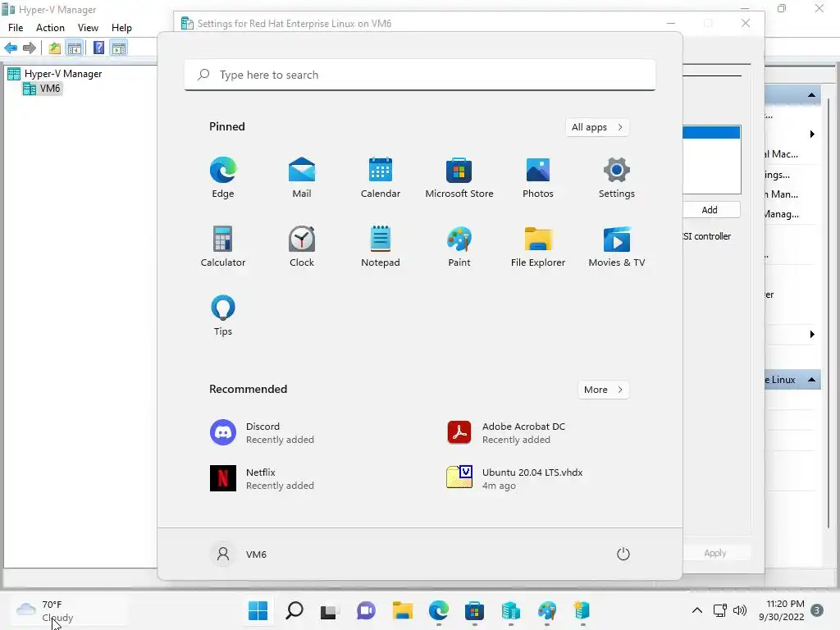Open Ubuntu 20.04 LTS.vhdx file
This screenshot has width=840, height=630.
click(515, 479)
